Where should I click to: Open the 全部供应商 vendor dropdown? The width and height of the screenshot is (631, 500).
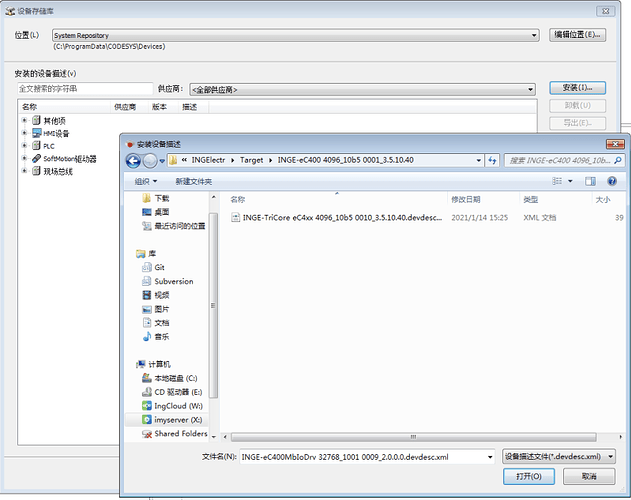[363, 89]
